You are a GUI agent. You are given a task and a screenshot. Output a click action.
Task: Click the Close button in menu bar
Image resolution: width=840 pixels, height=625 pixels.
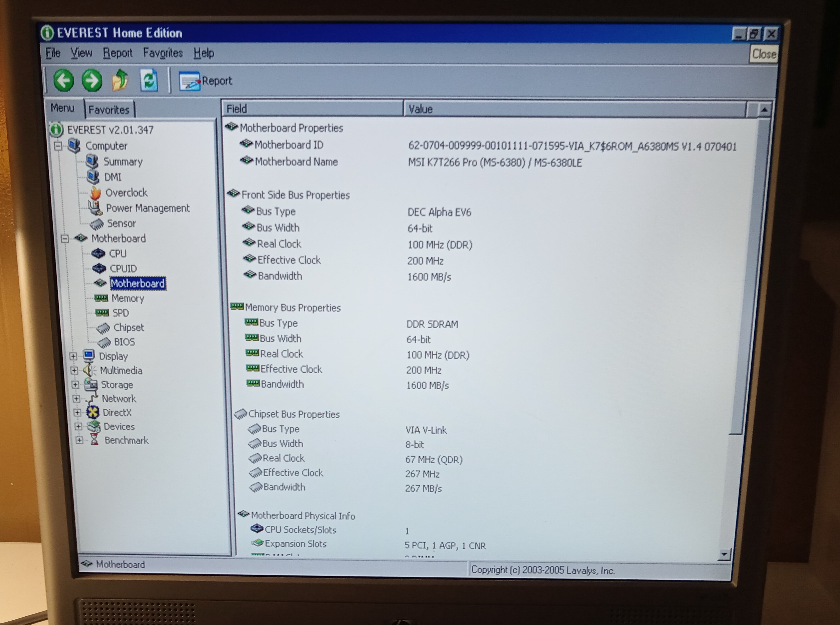(x=764, y=54)
